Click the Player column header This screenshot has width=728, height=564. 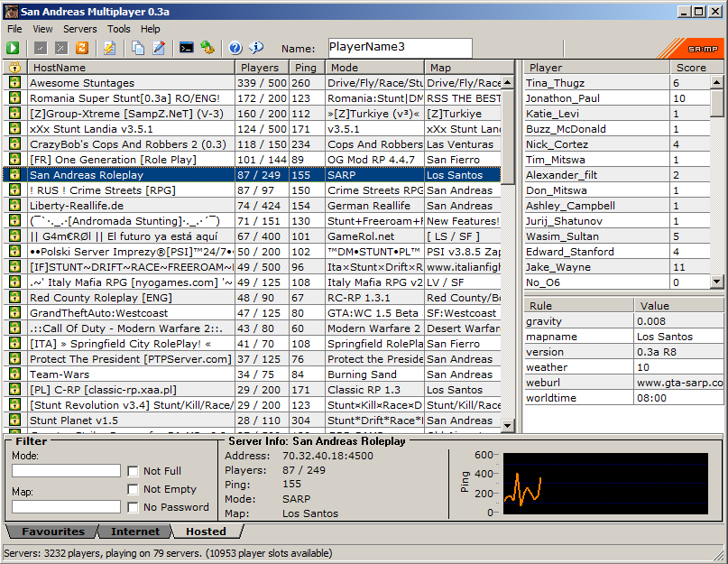tap(597, 68)
